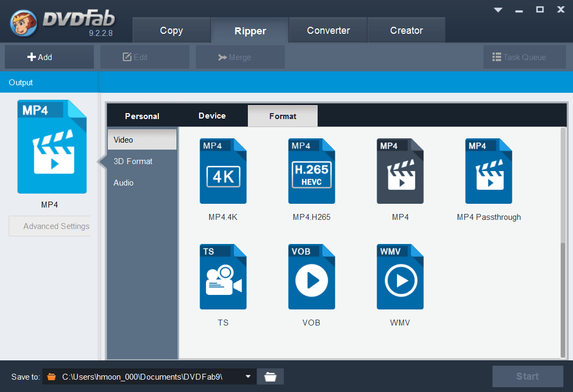
Task: Minimize the DVDFab window
Action: (519, 10)
